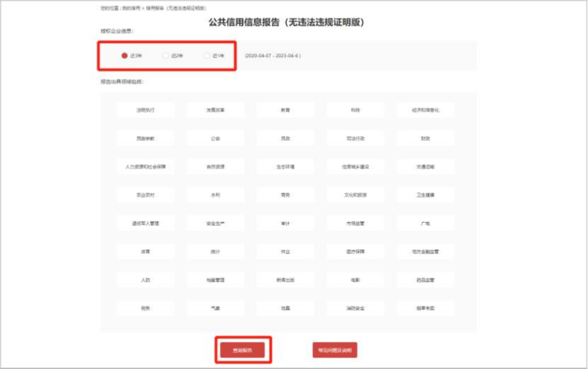Select the 近2年 radio option
This screenshot has height=369, width=588.
point(166,56)
